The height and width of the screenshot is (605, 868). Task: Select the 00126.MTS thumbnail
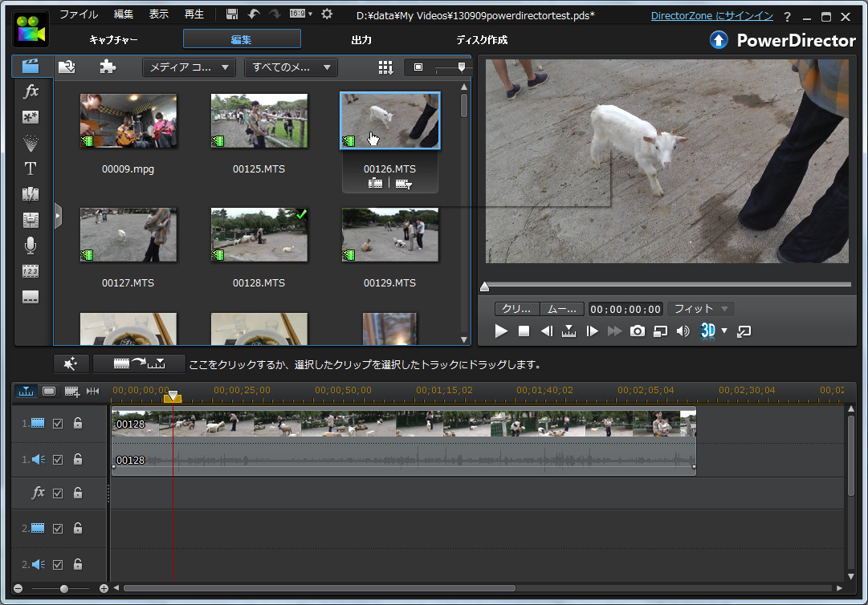(x=389, y=119)
